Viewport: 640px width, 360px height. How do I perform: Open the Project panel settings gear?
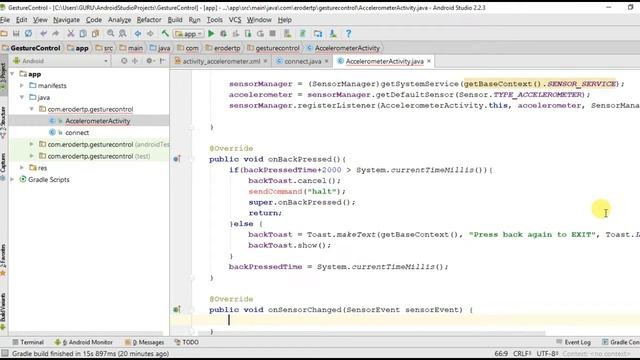pos(150,61)
